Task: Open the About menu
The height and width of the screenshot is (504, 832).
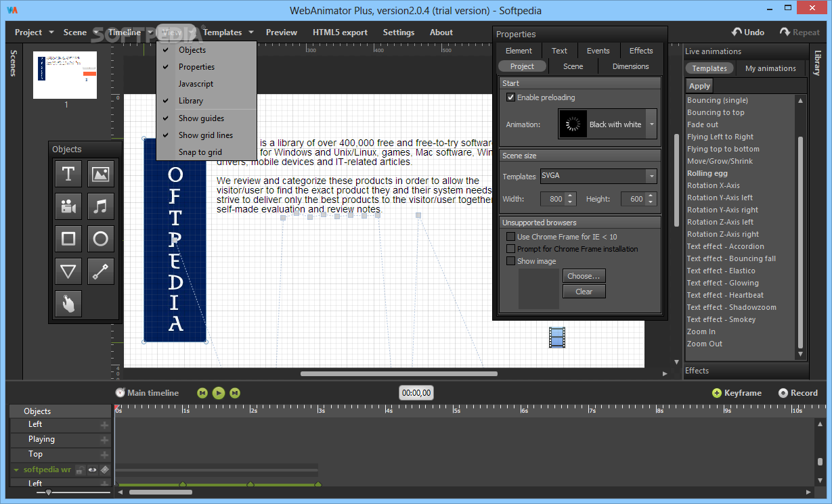Action: [441, 32]
